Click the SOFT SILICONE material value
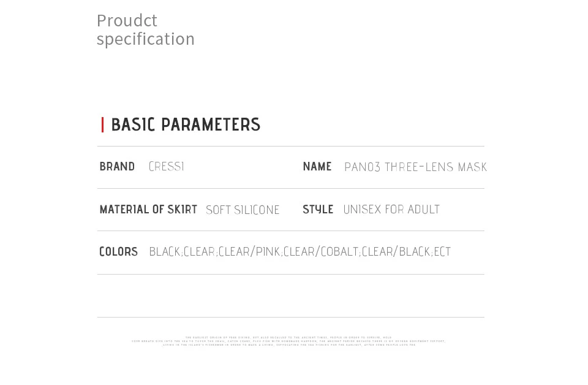Image resolution: width=588 pixels, height=385 pixels. point(243,210)
